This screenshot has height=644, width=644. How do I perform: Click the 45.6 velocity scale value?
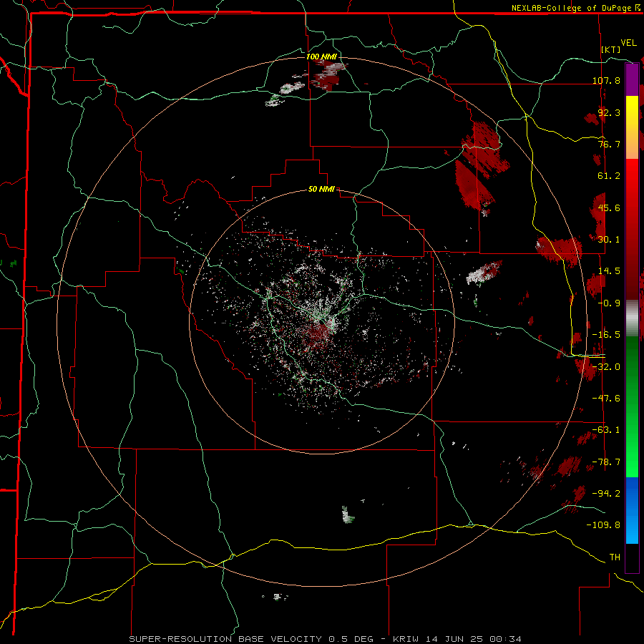tap(609, 208)
